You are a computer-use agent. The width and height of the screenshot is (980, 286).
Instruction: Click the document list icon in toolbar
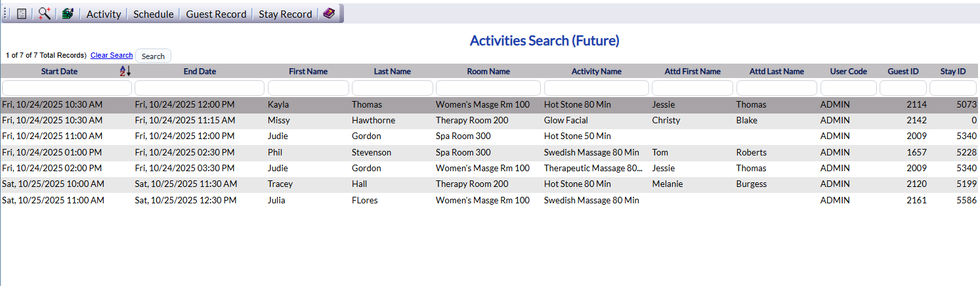(x=22, y=14)
